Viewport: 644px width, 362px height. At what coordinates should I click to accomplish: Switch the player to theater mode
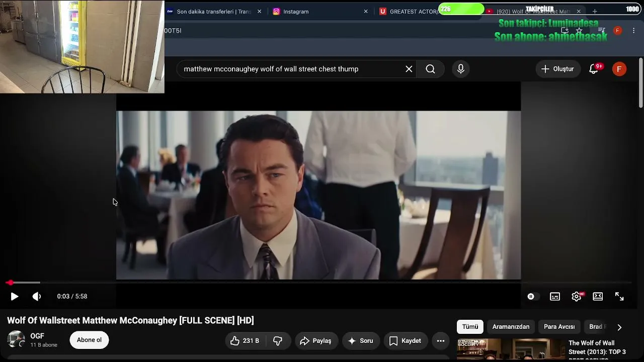click(598, 297)
